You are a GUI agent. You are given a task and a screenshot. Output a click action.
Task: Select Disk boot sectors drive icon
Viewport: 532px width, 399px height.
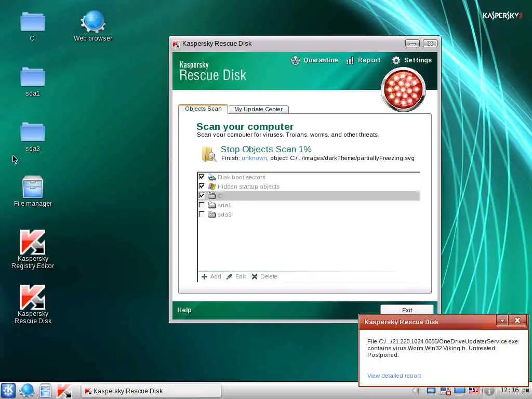(x=212, y=177)
